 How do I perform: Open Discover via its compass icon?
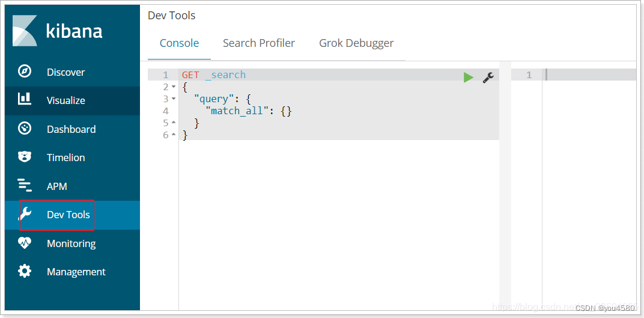(25, 72)
